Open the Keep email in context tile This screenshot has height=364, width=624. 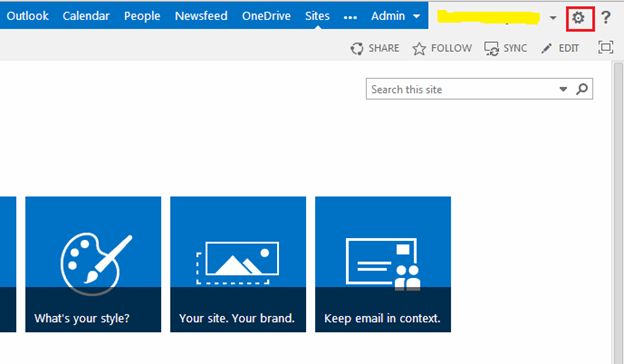383,264
